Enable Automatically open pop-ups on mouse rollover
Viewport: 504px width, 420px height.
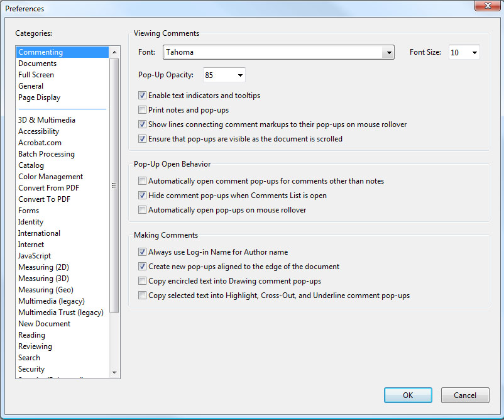point(143,210)
